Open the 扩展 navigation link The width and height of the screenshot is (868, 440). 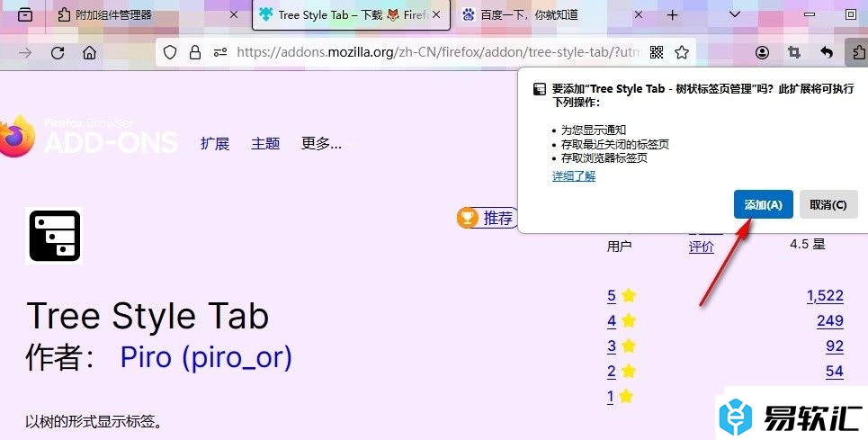click(215, 143)
